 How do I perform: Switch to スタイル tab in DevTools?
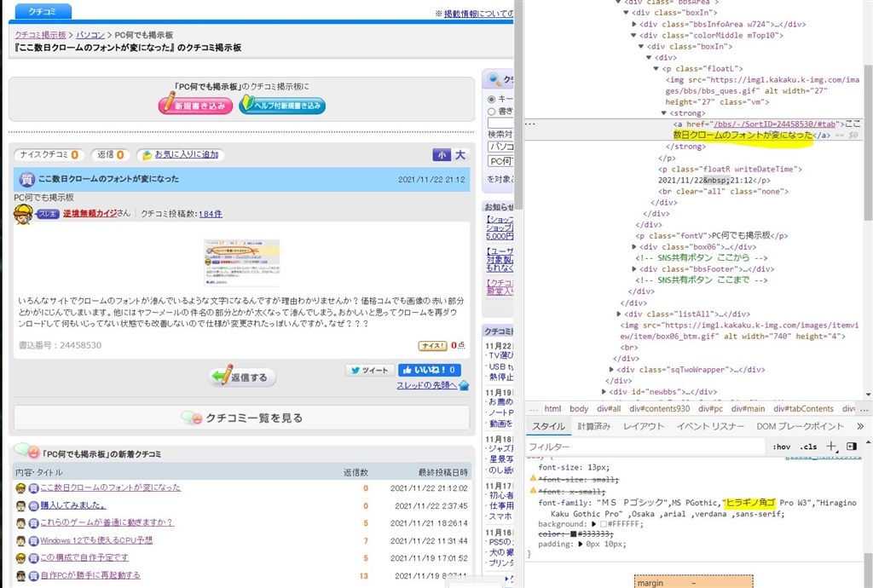point(548,426)
